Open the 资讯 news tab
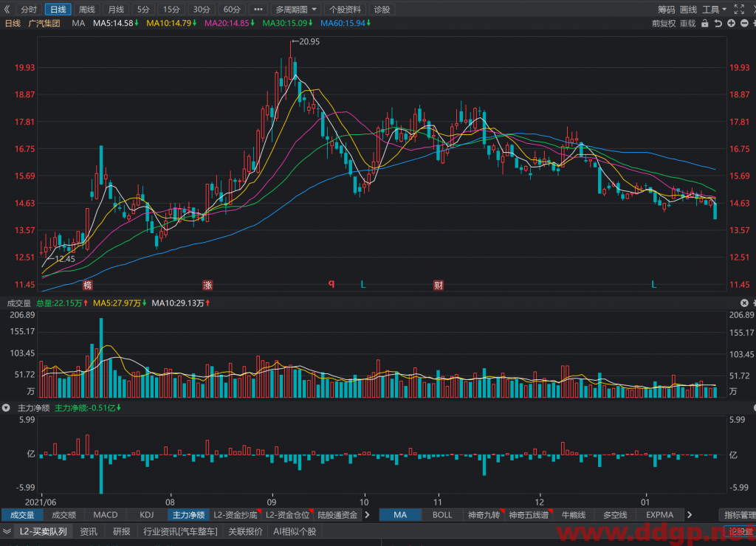The width and height of the screenshot is (756, 546). tap(89, 531)
